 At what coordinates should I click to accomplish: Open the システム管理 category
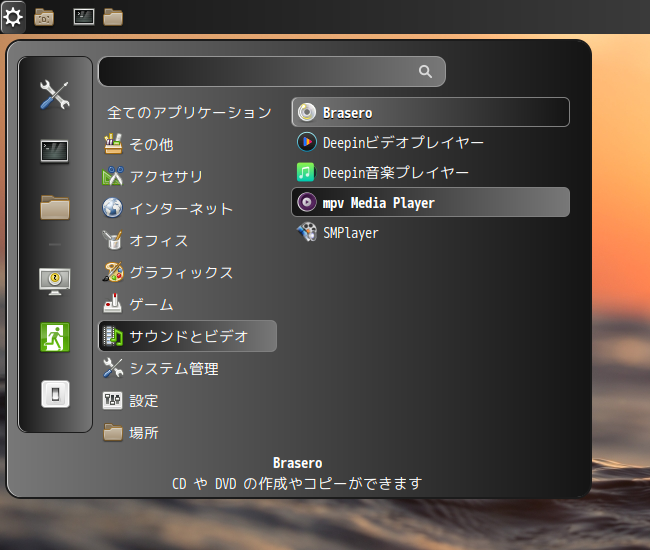[x=187, y=368]
